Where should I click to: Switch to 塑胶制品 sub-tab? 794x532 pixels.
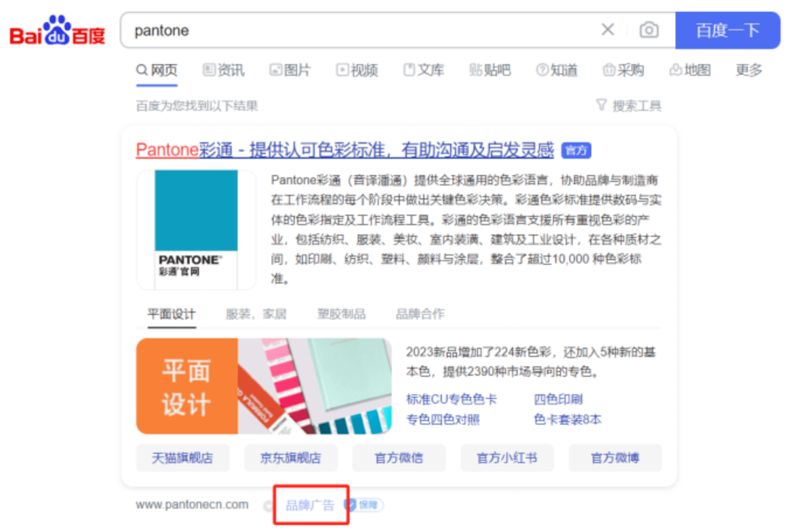(342, 314)
